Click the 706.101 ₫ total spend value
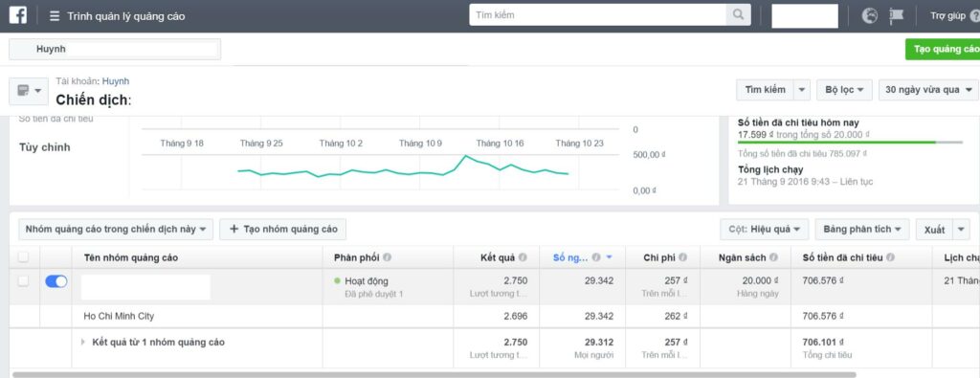The image size is (980, 378). click(823, 343)
